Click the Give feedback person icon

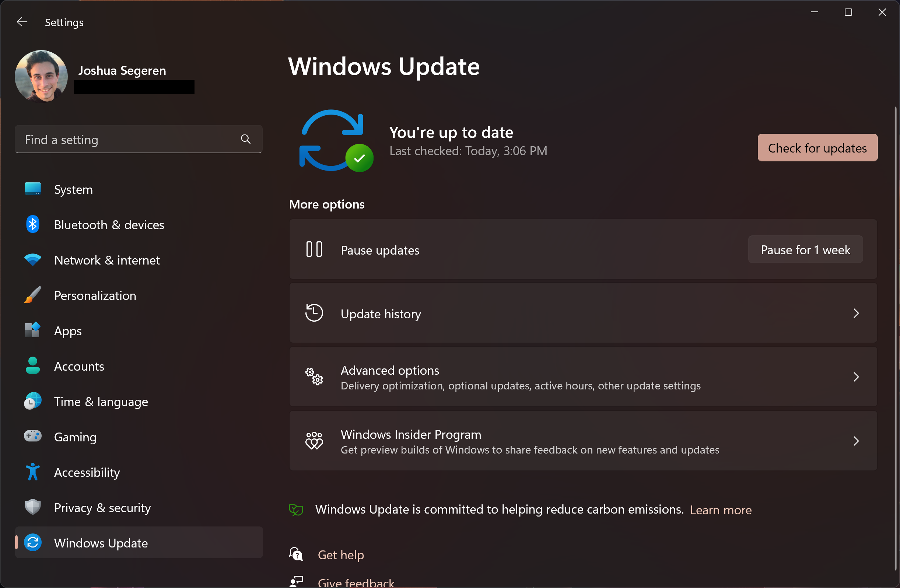296,582
